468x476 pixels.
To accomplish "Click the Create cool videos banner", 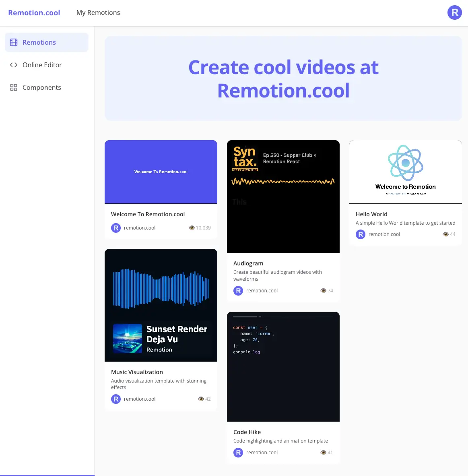I will [283, 78].
